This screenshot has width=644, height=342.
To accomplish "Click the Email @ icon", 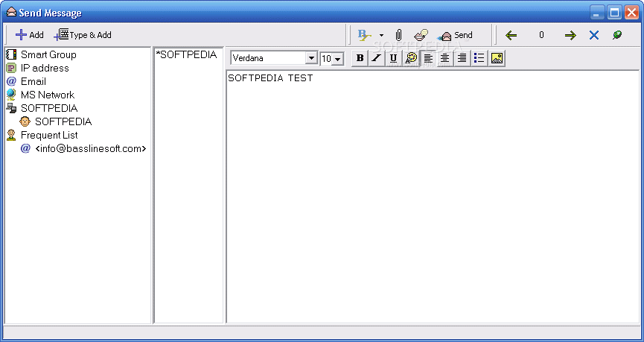I will pyautogui.click(x=11, y=81).
